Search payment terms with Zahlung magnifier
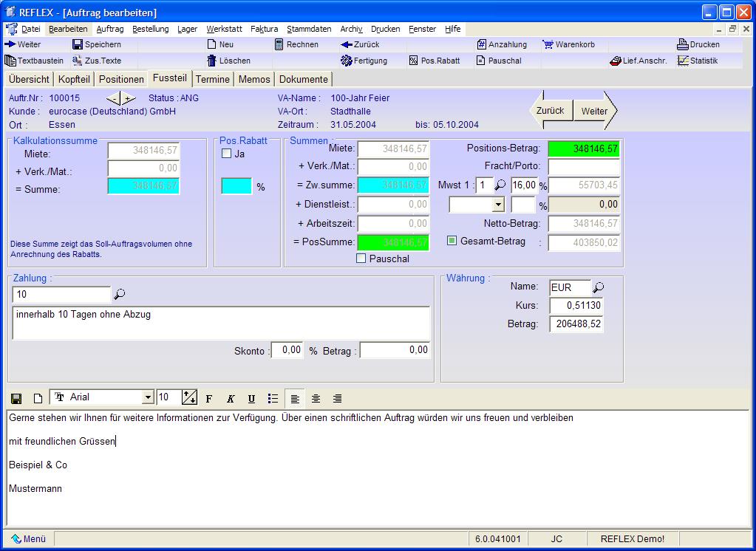The image size is (756, 551). [119, 294]
